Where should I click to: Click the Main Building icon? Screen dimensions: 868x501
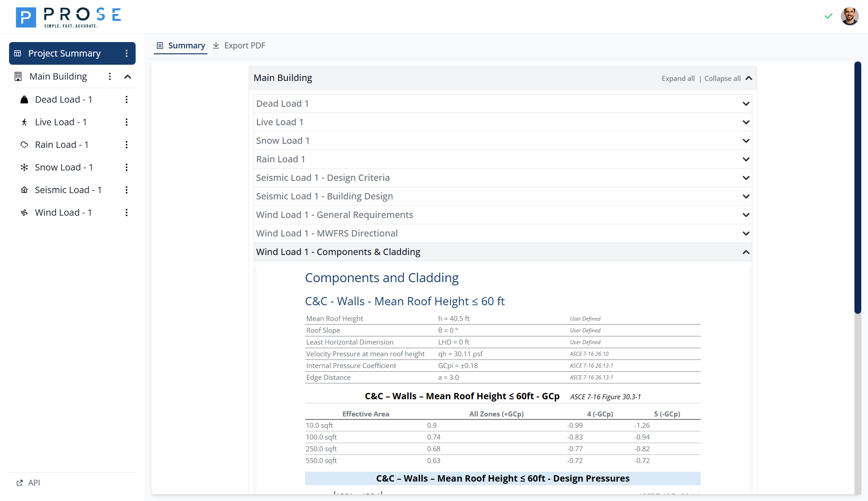pyautogui.click(x=18, y=76)
